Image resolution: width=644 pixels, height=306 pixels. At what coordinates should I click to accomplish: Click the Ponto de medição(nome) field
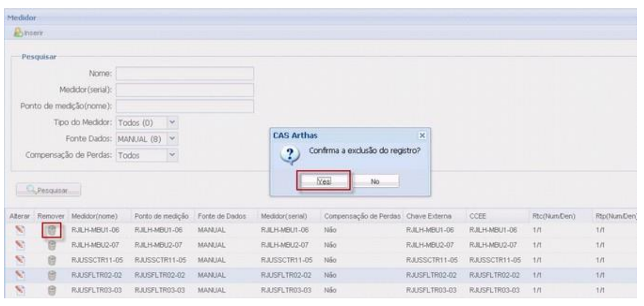185,106
